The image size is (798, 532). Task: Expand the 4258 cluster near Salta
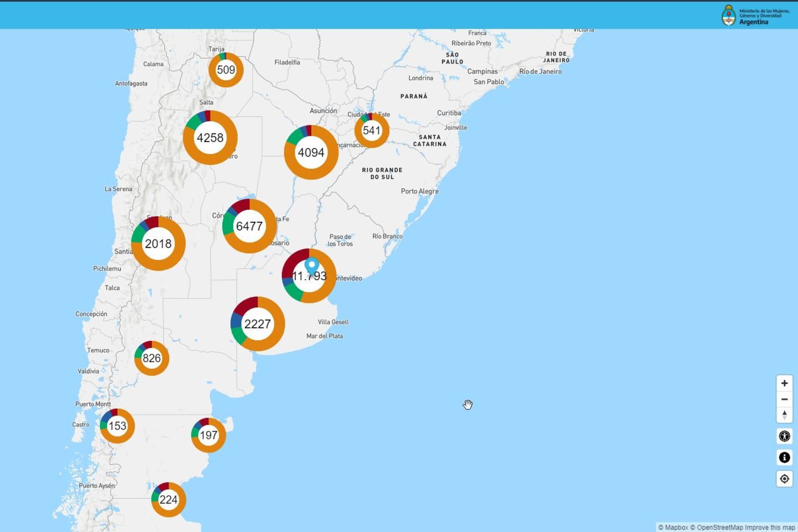click(x=210, y=138)
